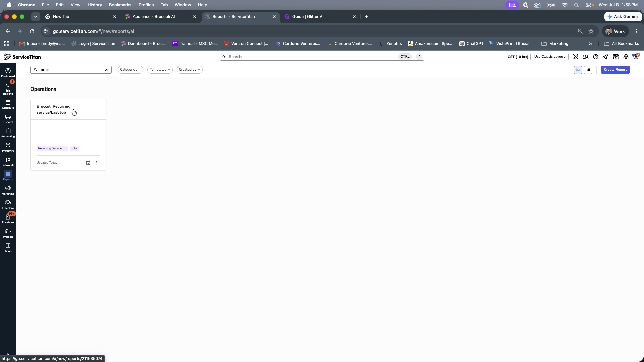Open Job Booking in the sidebar
Screen dimensions: 644x362
coord(8,88)
